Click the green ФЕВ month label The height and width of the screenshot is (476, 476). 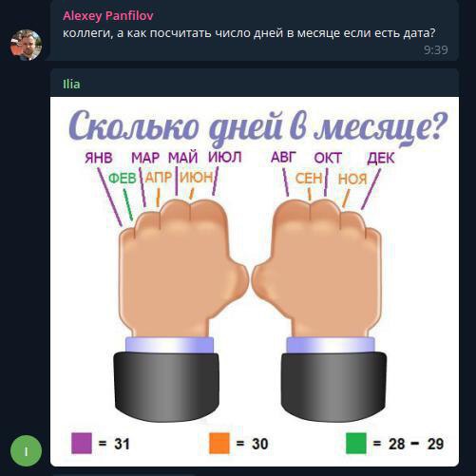[123, 179]
